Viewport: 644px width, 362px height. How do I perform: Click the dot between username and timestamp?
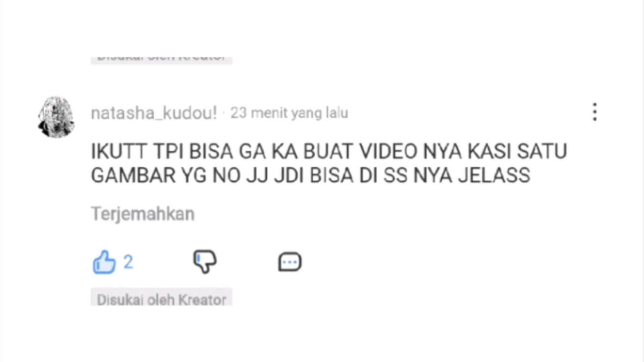[x=223, y=113]
